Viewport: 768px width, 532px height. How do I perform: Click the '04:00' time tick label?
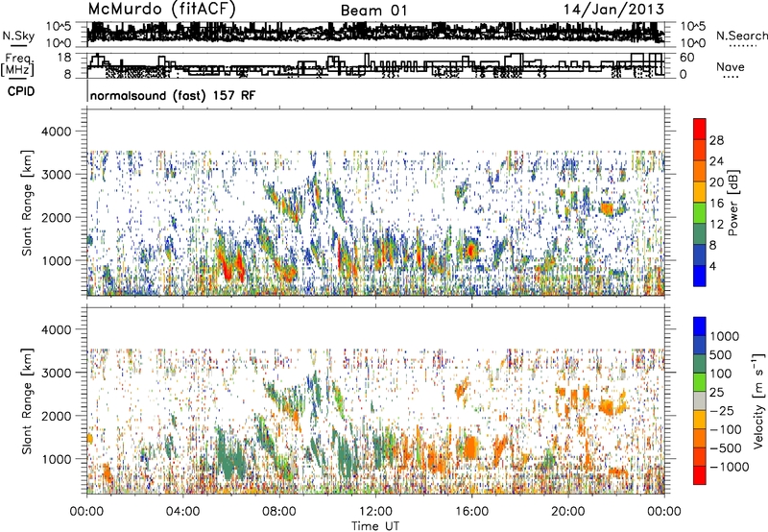pos(183,512)
